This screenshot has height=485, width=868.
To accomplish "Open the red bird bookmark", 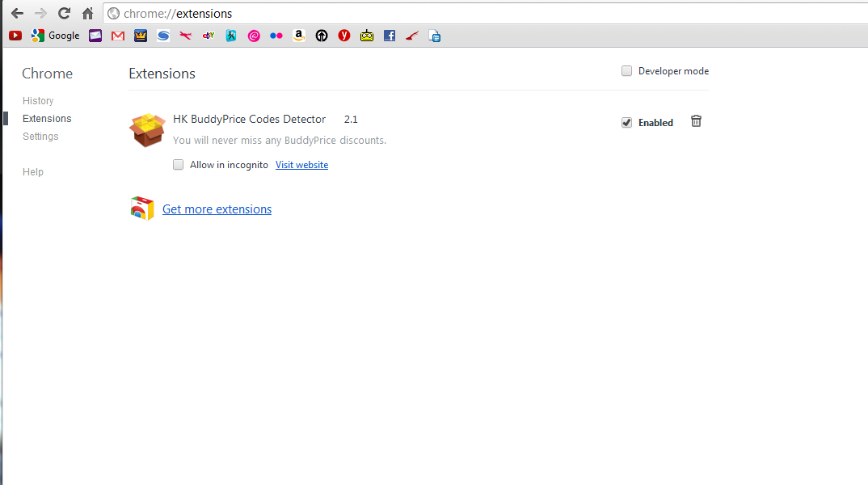I will pyautogui.click(x=412, y=36).
